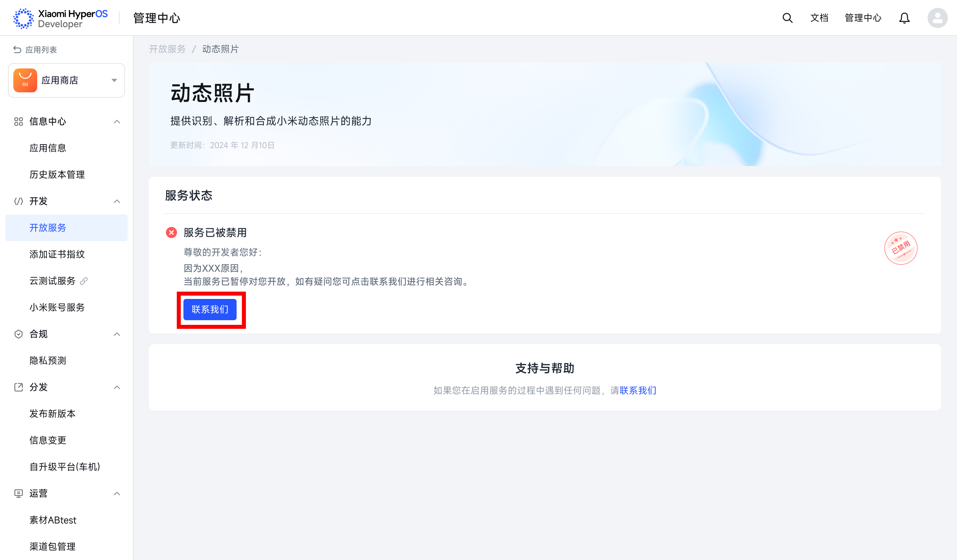Click the orange 应用商店 app icon
Screen dimensions: 957x560
coord(25,80)
